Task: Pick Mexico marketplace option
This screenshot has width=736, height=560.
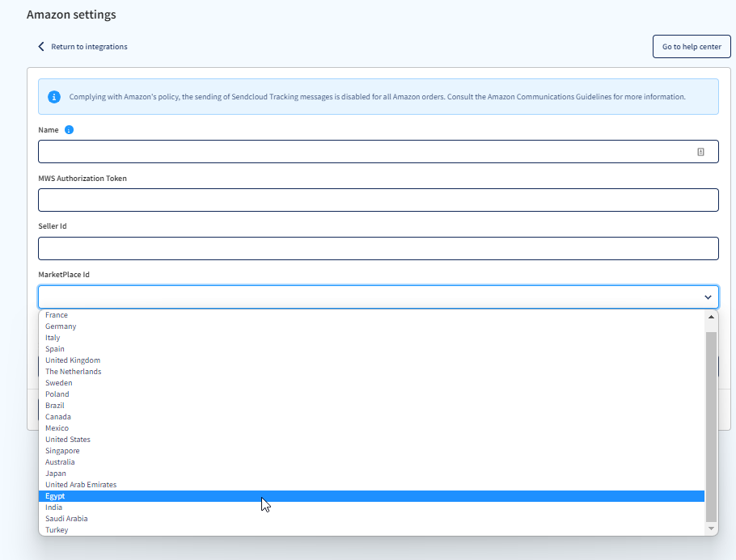Action: 372,427
